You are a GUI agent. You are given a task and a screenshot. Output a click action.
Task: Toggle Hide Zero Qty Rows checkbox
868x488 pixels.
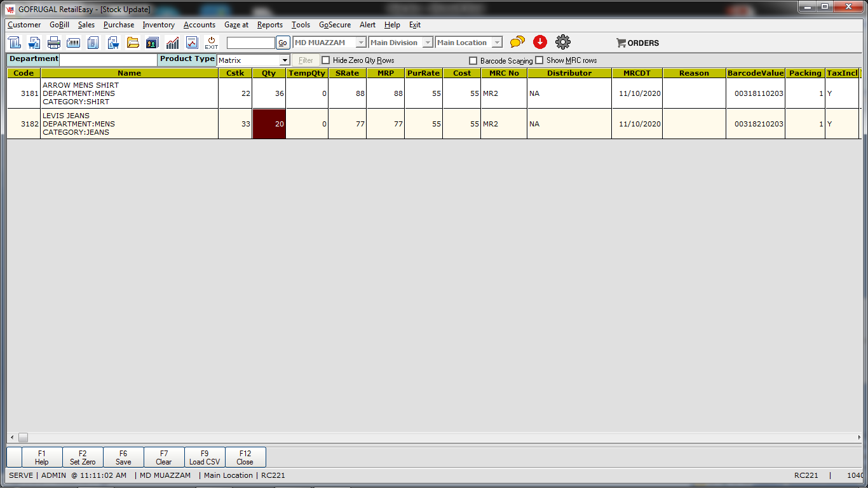(x=326, y=60)
